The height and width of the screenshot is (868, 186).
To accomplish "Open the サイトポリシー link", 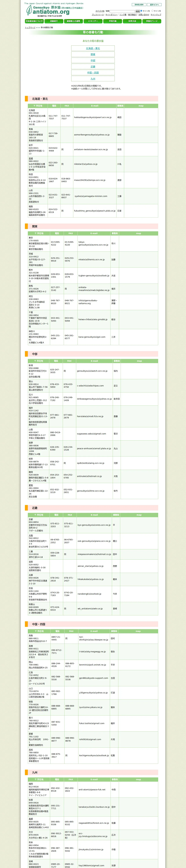I will click(111, 14).
